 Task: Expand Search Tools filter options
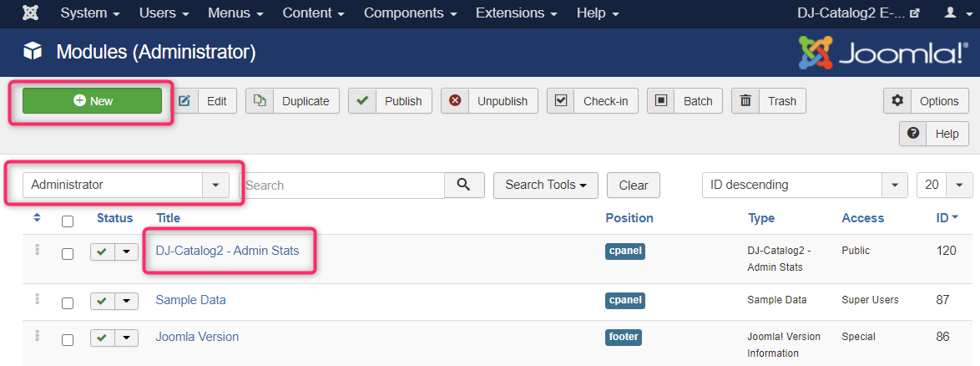[x=546, y=185]
